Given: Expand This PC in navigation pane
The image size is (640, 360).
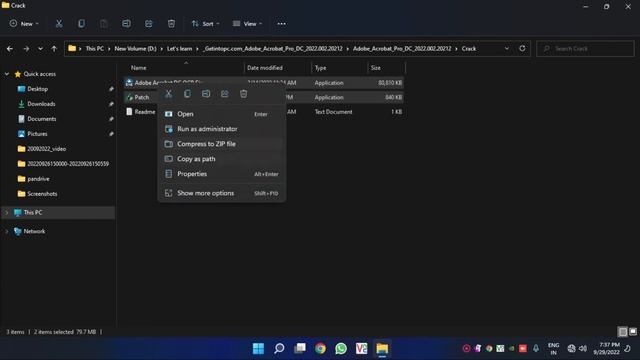Looking at the screenshot, I should click(x=7, y=213).
